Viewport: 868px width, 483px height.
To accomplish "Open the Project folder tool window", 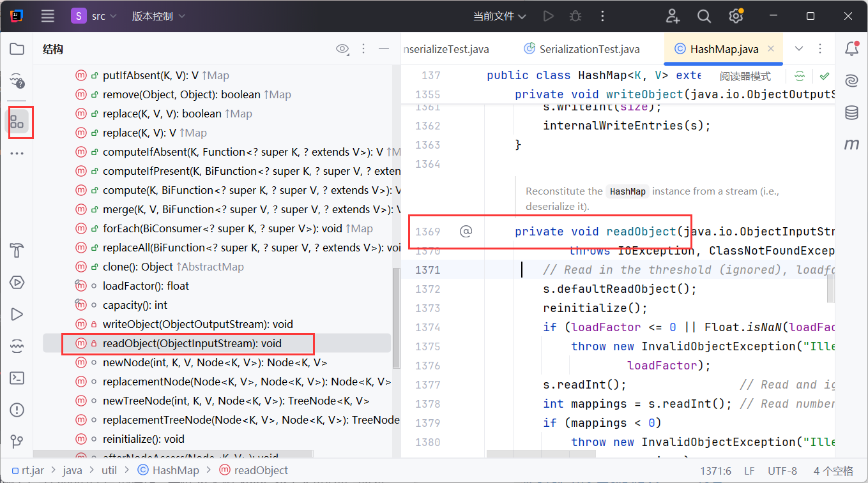I will [17, 49].
